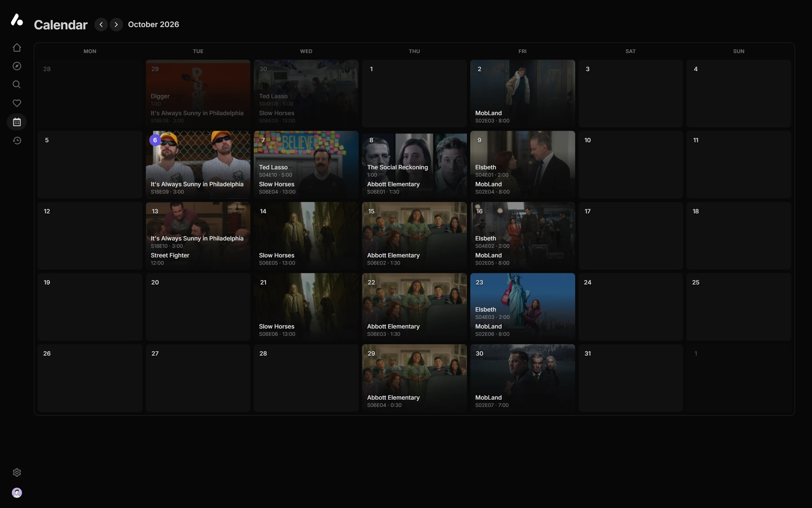Viewport: 812px width, 508px height.
Task: Open the user profile avatar
Action: click(17, 492)
